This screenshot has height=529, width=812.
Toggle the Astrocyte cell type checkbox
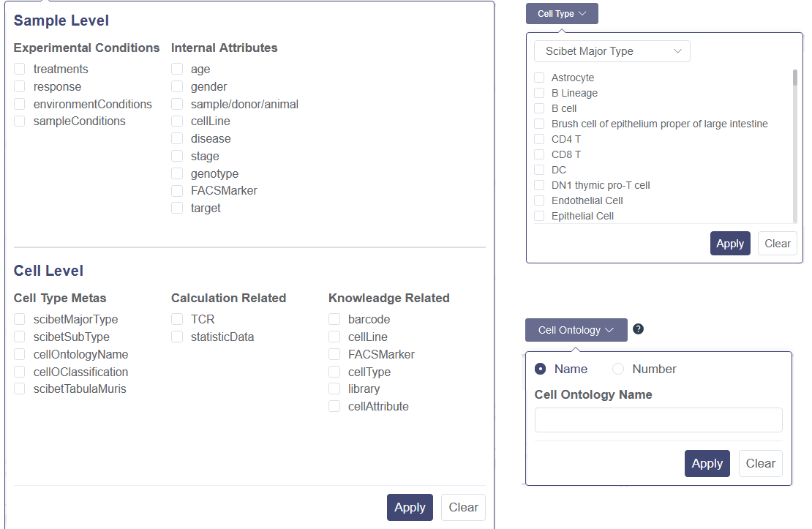[539, 78]
